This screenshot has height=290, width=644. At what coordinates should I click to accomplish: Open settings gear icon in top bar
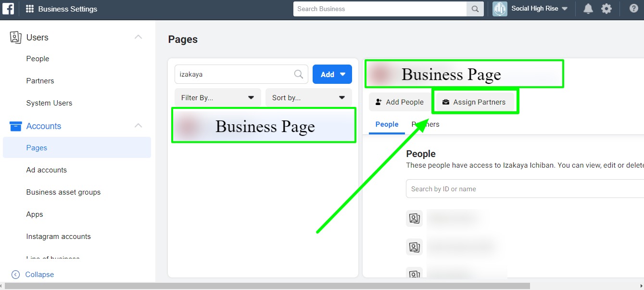point(606,9)
